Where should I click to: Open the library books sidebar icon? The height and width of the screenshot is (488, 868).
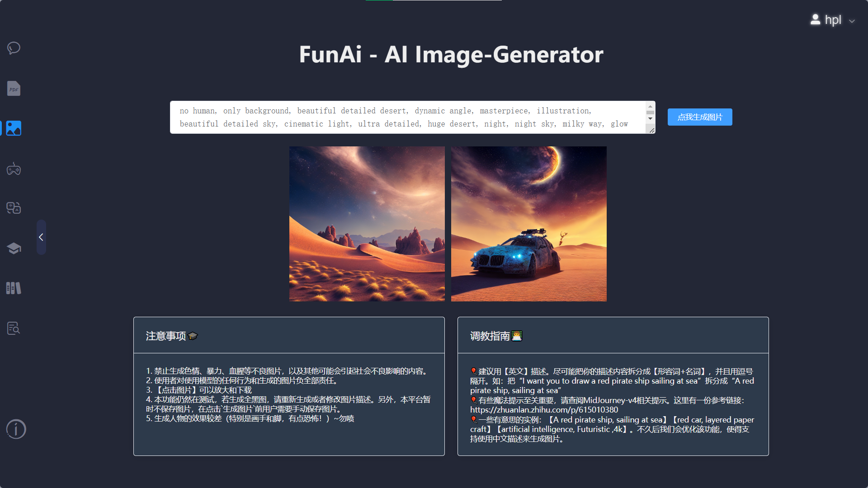click(x=14, y=288)
